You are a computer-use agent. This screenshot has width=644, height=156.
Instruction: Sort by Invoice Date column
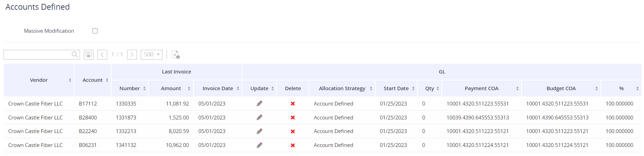click(238, 88)
